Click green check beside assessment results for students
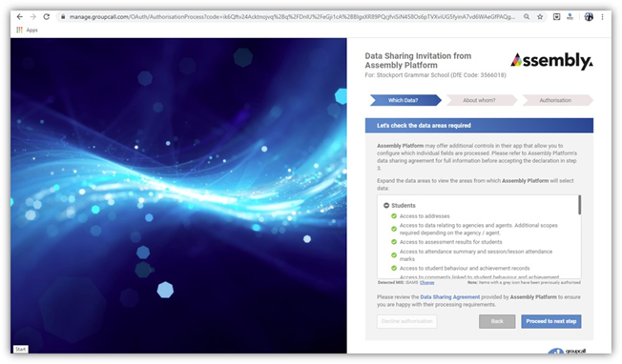 click(394, 242)
